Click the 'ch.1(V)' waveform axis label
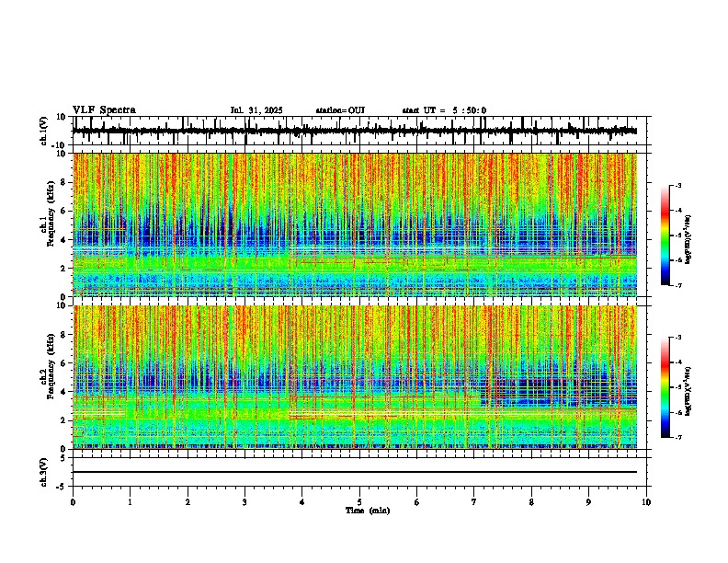 coord(45,131)
